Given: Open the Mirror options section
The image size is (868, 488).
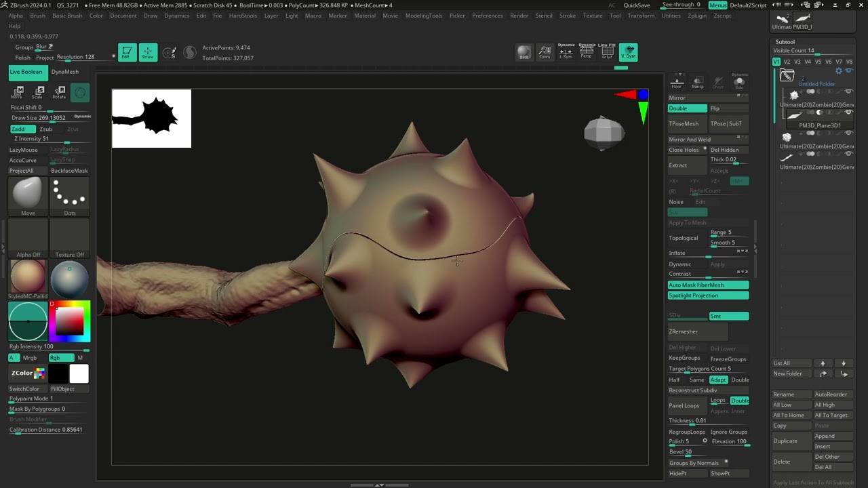Looking at the screenshot, I should [x=709, y=98].
